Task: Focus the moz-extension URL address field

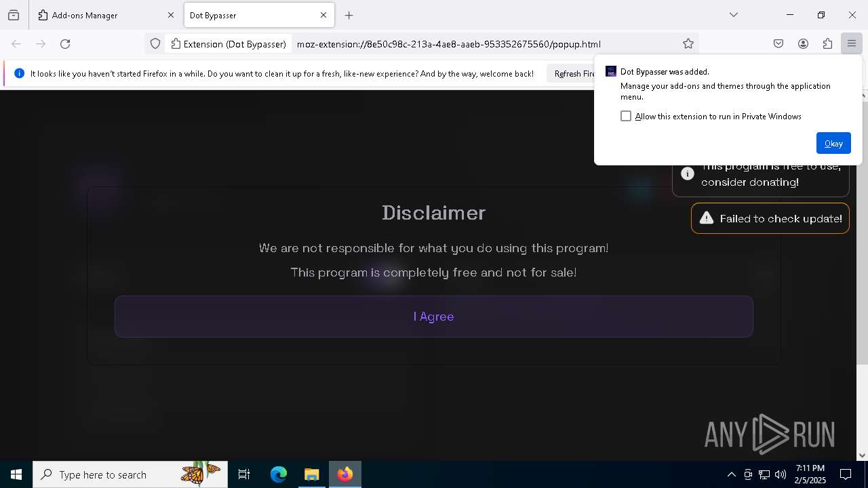Action: pos(449,44)
